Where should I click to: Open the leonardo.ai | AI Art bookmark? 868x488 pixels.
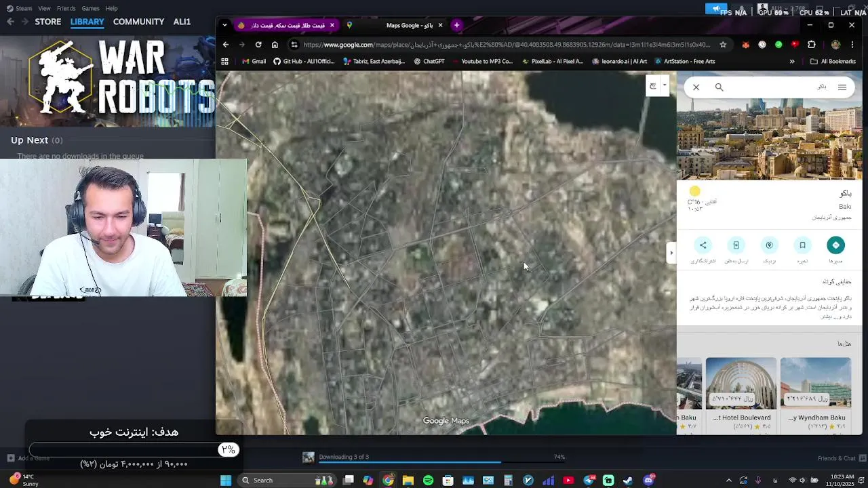tap(619, 61)
